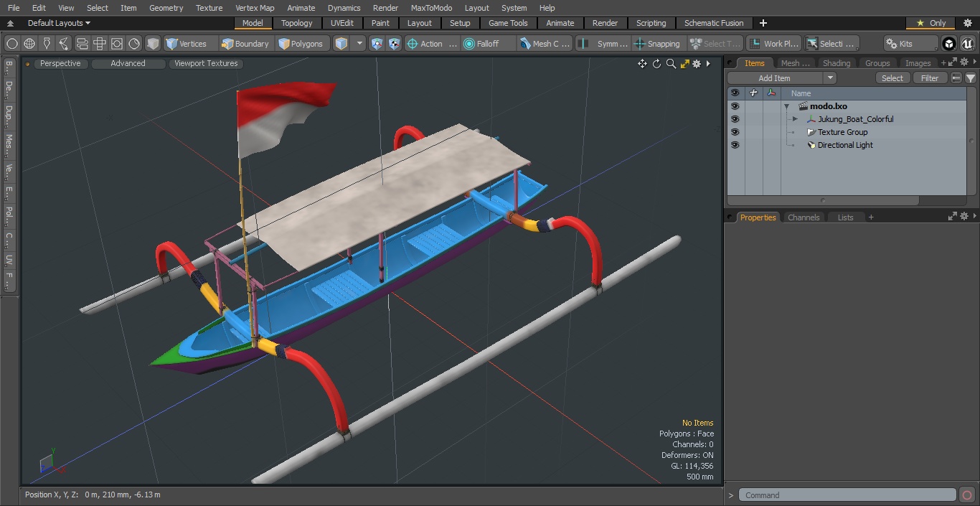
Task: Open Work Plane options
Action: [x=773, y=44]
